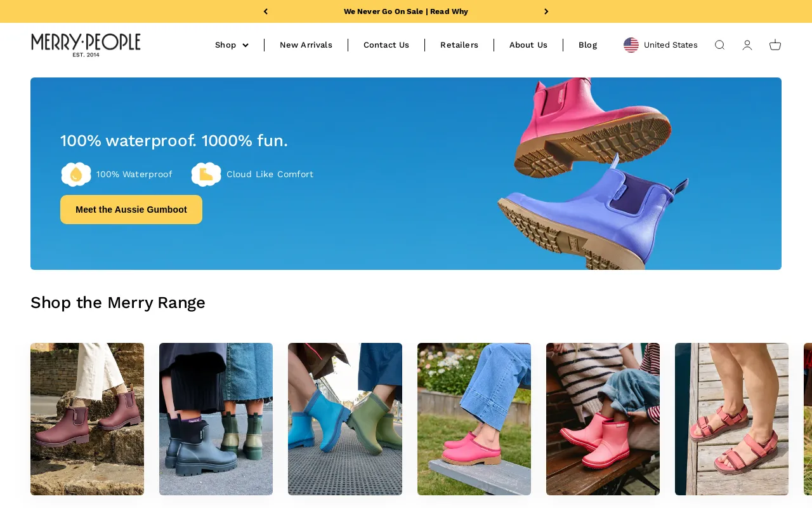Open the United States country selector
The height and width of the screenshot is (508, 812).
(660, 45)
